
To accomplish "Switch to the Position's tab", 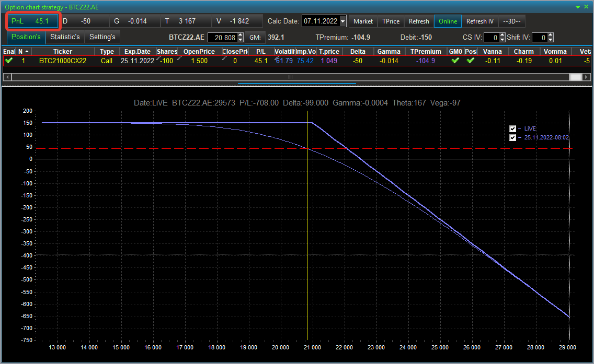I will click(26, 37).
